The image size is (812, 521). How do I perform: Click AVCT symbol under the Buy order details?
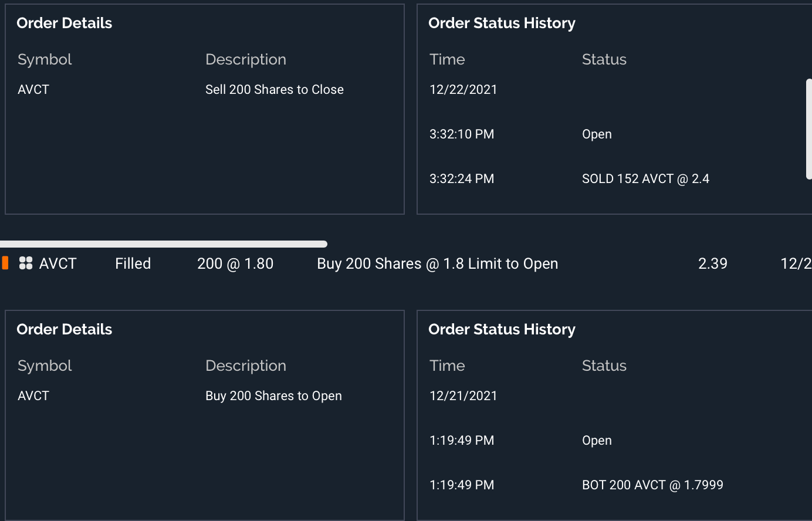pos(33,396)
